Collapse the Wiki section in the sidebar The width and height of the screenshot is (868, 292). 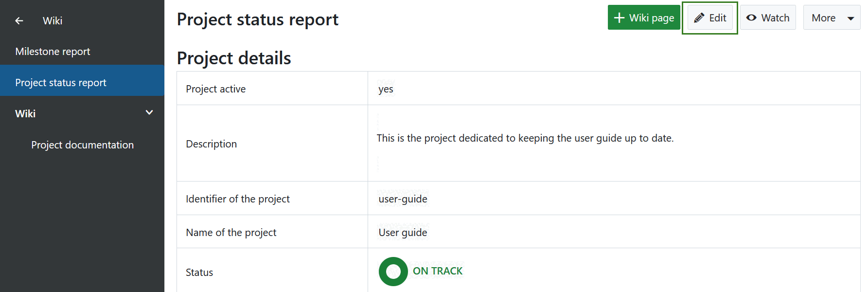tap(149, 112)
